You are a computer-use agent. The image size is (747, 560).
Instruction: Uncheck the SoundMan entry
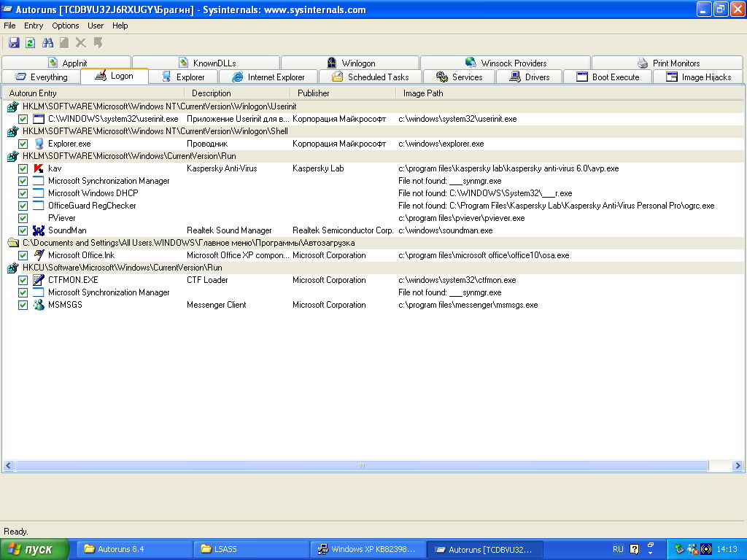click(x=23, y=230)
